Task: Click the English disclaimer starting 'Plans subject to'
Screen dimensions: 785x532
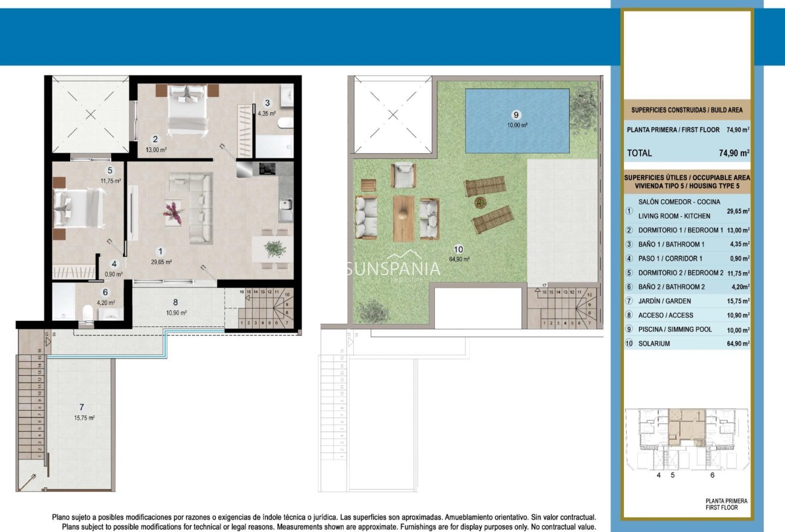Action: click(x=328, y=527)
